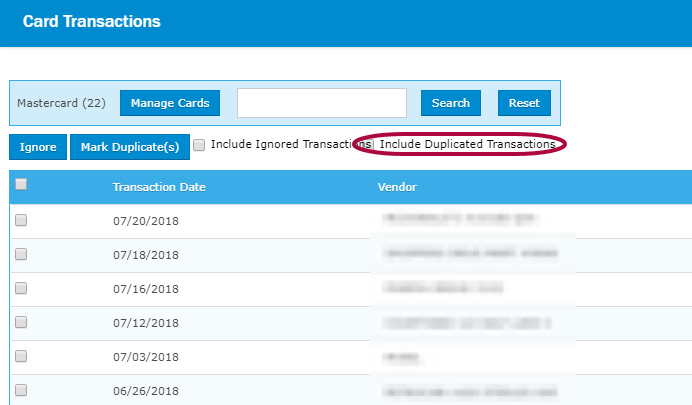Click the Ignore button
The height and width of the screenshot is (405, 692).
coord(38,147)
